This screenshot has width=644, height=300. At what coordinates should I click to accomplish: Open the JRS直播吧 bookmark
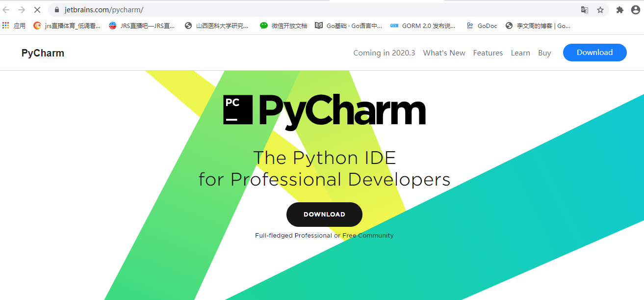click(x=142, y=26)
